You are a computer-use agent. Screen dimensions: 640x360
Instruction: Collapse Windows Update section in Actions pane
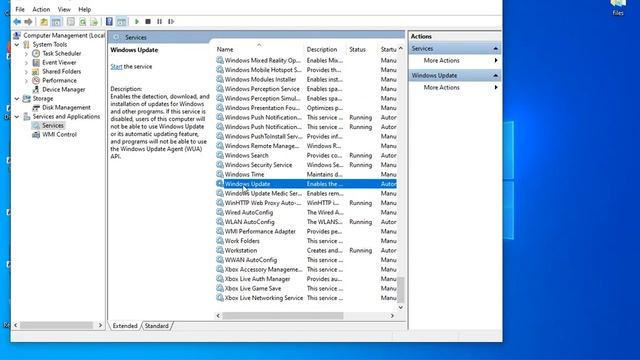(x=496, y=76)
